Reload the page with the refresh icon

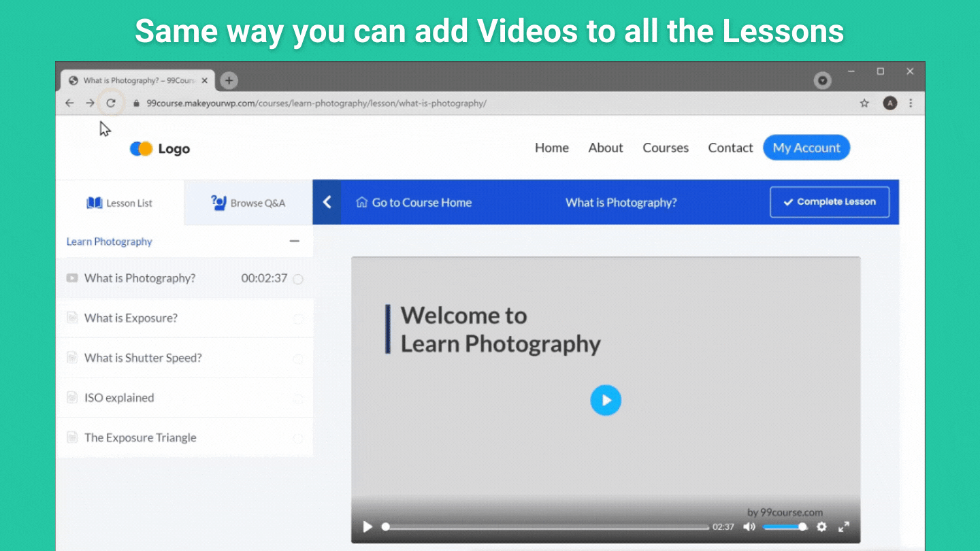pos(111,103)
